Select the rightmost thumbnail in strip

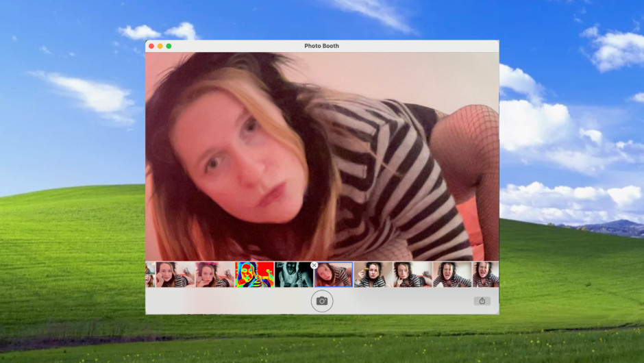pyautogui.click(x=486, y=274)
